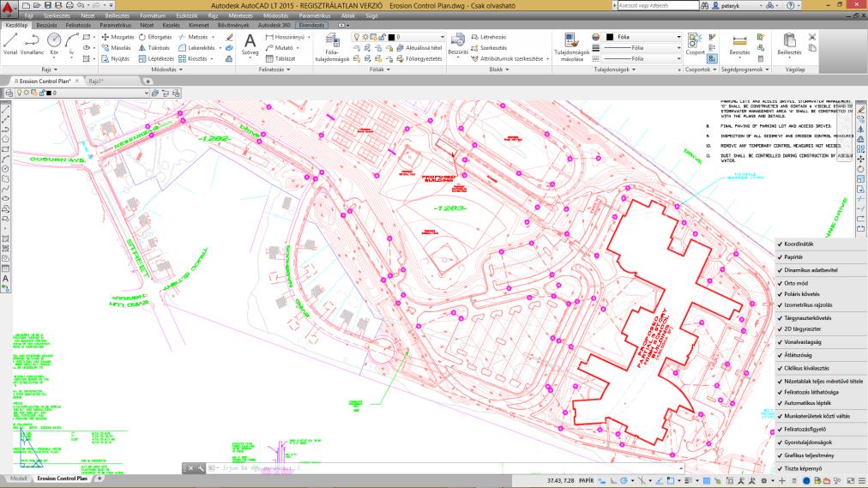Open the Fólia color dropdown
This screenshot has height=488, width=868.
click(x=642, y=37)
